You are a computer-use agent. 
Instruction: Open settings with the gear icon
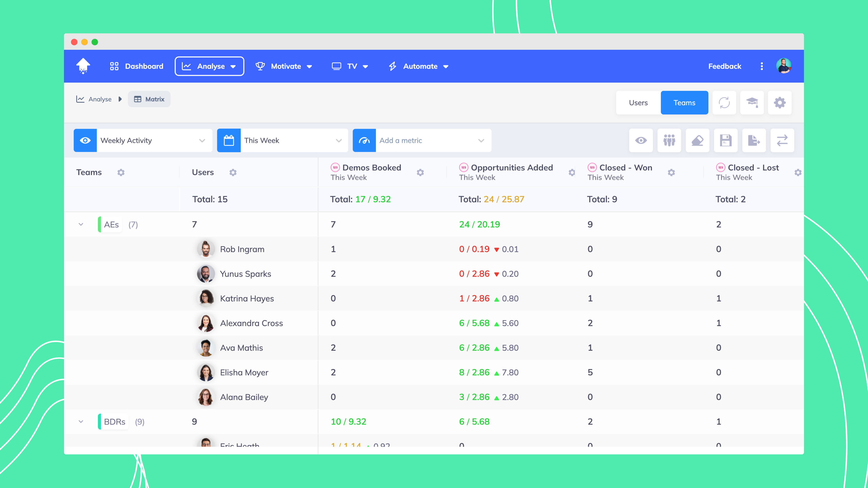(x=780, y=102)
